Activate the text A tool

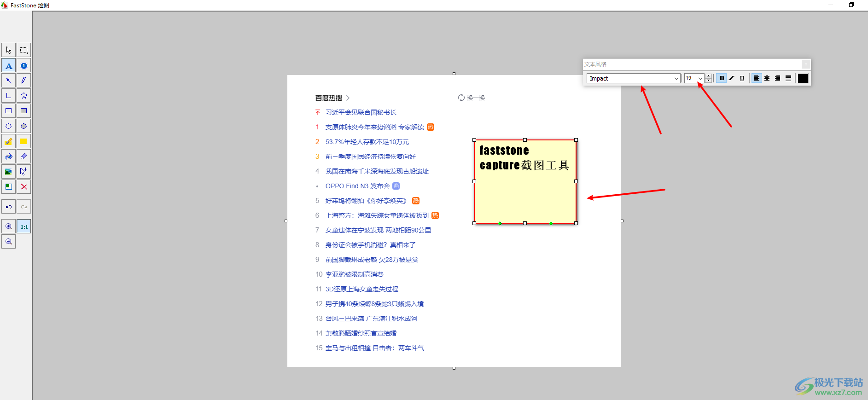[8, 65]
